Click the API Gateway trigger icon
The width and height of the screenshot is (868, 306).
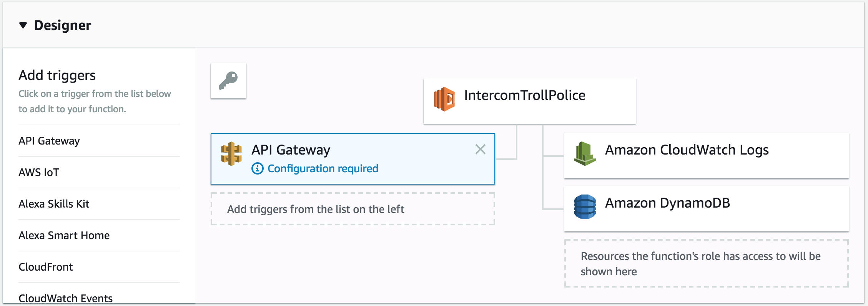[231, 154]
